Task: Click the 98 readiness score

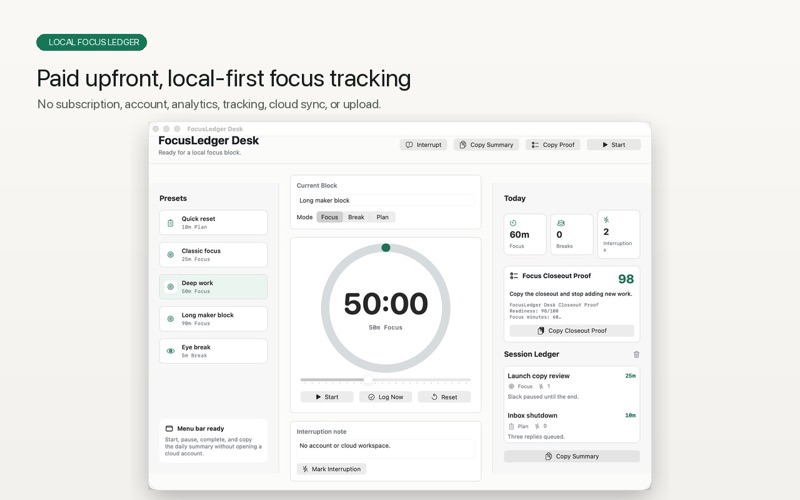Action: [626, 279]
